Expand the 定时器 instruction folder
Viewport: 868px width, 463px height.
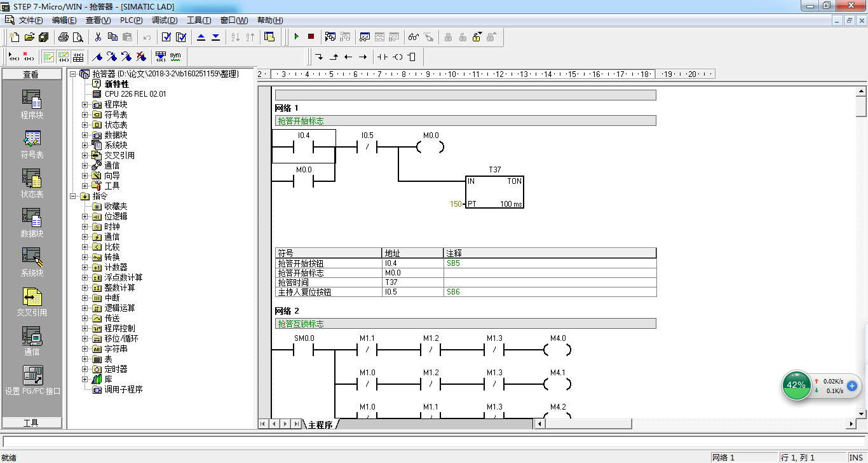coord(85,369)
